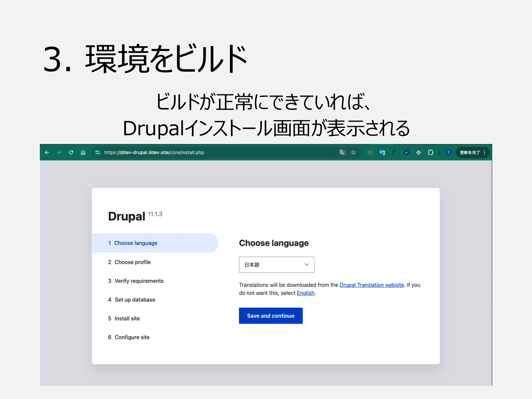Click the translate page icon
This screenshot has width=532, height=399.
(x=342, y=152)
